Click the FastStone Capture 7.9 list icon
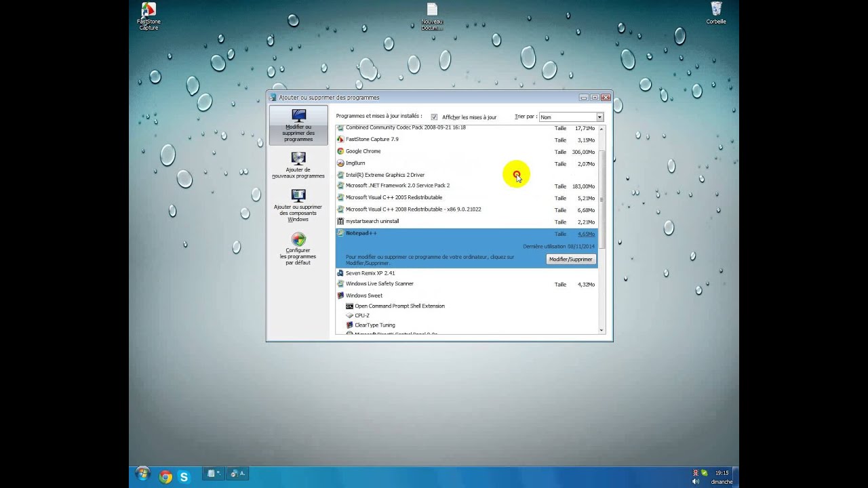The image size is (868, 488). [340, 140]
